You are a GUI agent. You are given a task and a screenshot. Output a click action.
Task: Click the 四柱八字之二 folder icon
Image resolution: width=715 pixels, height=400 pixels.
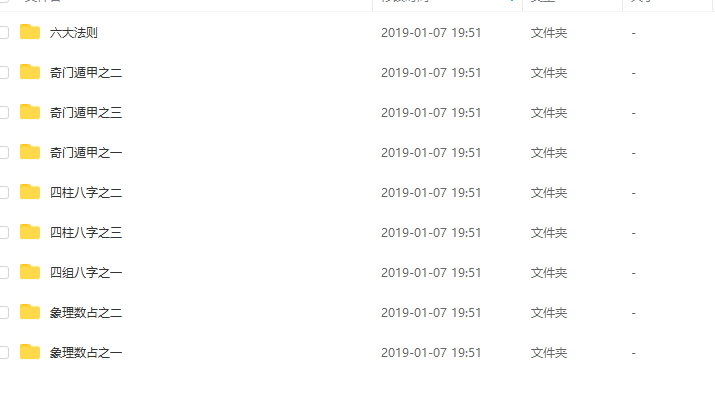coord(30,192)
